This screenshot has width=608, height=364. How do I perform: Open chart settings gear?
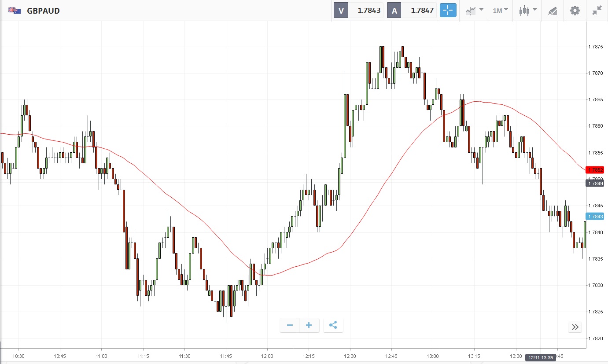click(x=575, y=11)
